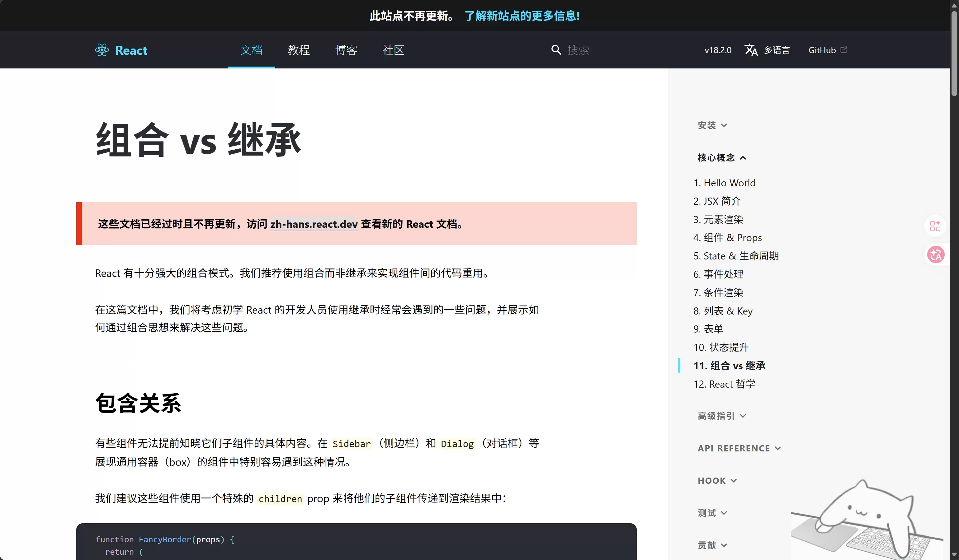The image size is (959, 560).
Task: Click the children inline code text
Action: pyautogui.click(x=280, y=499)
